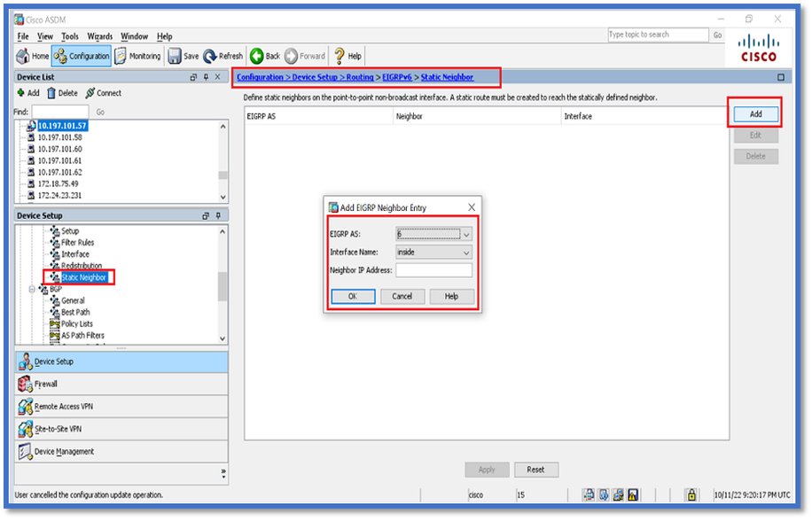Click the Find field in Device List
This screenshot has width=812, height=521.
60,112
